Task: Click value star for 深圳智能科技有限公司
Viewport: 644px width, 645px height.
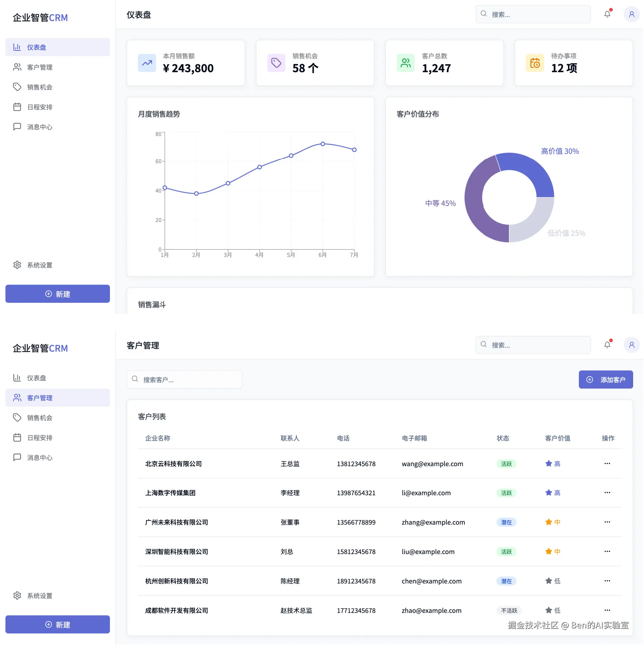Action: 548,551
